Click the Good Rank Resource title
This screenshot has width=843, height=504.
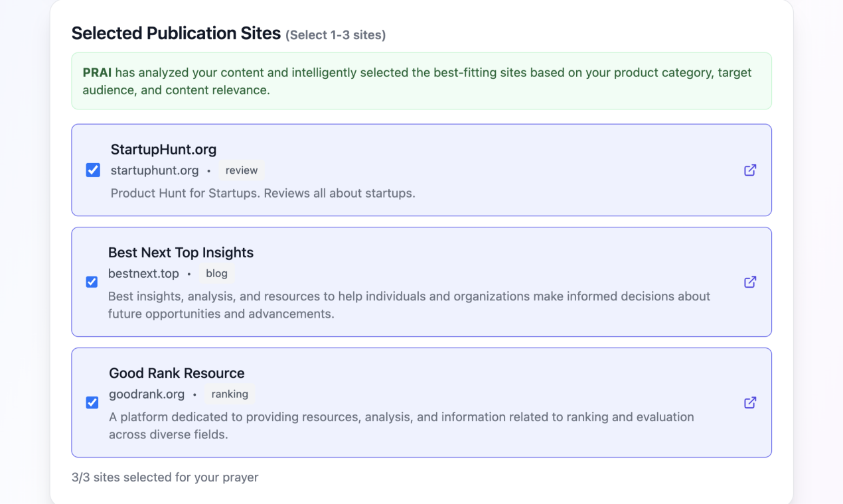(x=177, y=373)
